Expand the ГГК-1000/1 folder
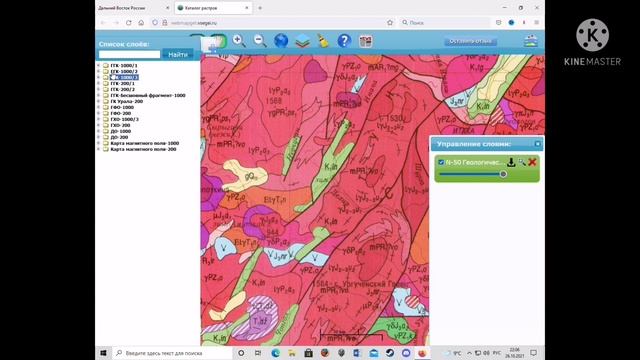The height and width of the screenshot is (360, 640). pyautogui.click(x=98, y=65)
